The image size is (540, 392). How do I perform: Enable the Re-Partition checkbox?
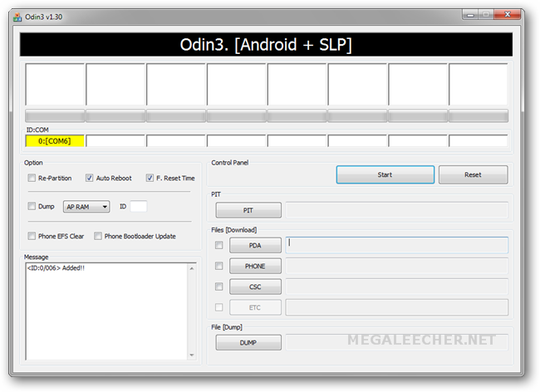tap(32, 178)
